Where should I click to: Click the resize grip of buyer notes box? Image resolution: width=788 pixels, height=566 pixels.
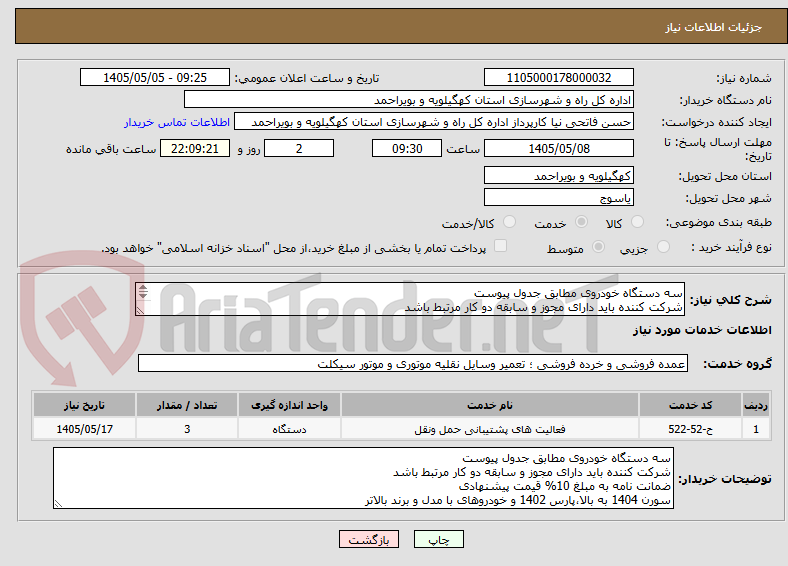(x=58, y=504)
